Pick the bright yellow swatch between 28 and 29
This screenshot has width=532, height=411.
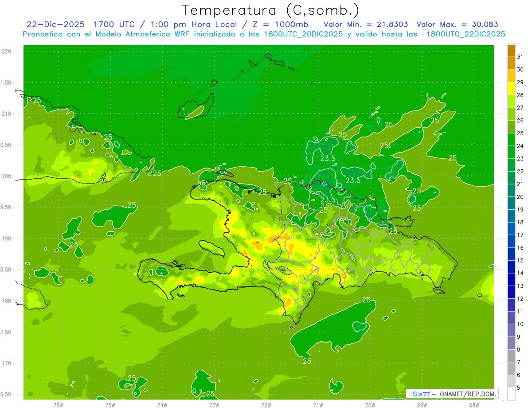[x=511, y=89]
